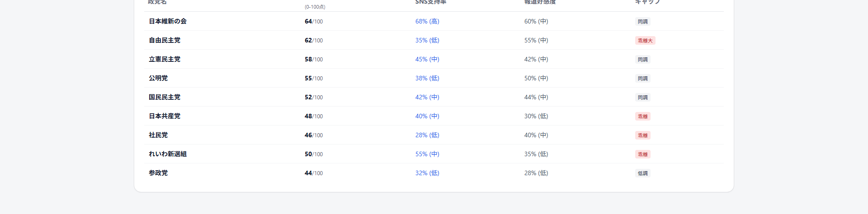The width and height of the screenshot is (868, 214).
Task: Click the 68% (高) SNS link
Action: (427, 21)
